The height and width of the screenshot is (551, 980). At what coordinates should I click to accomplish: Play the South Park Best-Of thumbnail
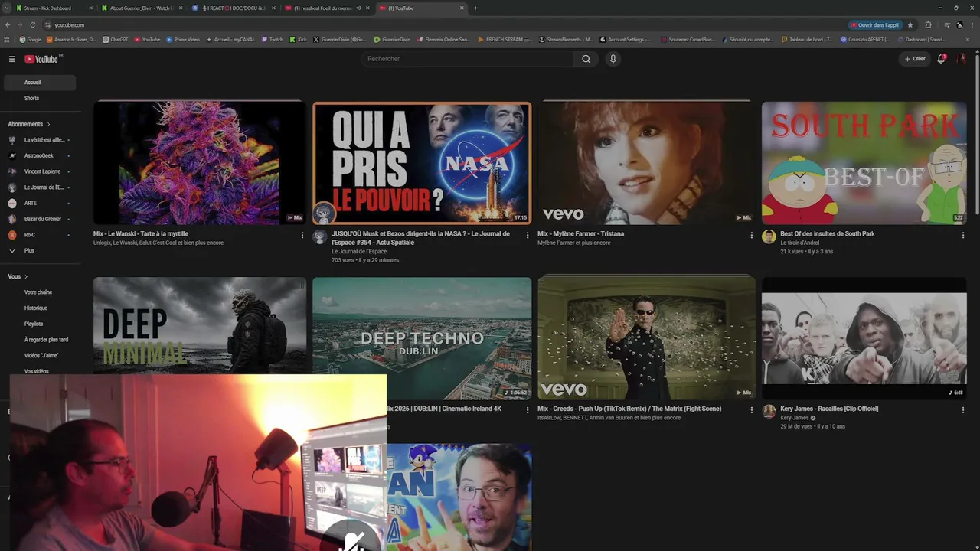[864, 163]
